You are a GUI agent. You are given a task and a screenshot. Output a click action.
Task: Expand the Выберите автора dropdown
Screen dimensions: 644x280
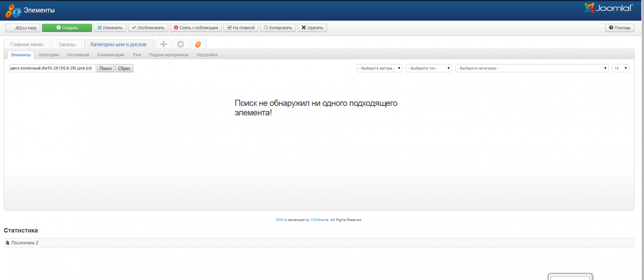379,68
